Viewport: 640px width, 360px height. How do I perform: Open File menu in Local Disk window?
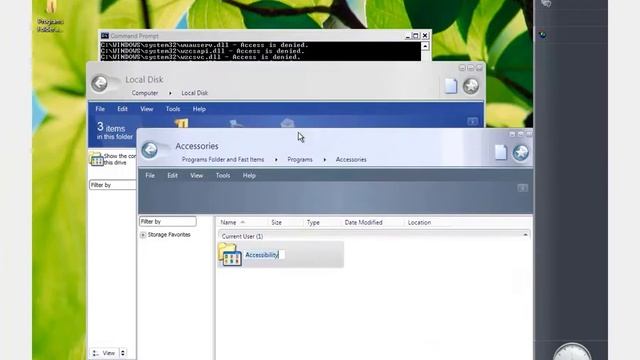(100, 109)
